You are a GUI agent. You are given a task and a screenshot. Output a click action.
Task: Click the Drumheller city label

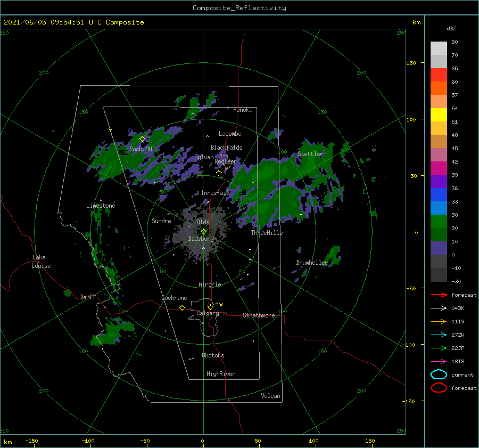(x=312, y=263)
